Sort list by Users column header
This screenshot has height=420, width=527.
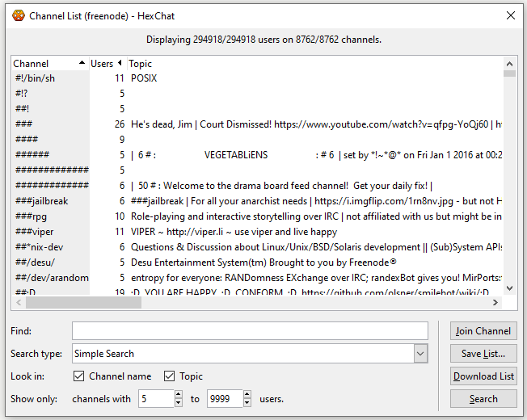(x=108, y=64)
